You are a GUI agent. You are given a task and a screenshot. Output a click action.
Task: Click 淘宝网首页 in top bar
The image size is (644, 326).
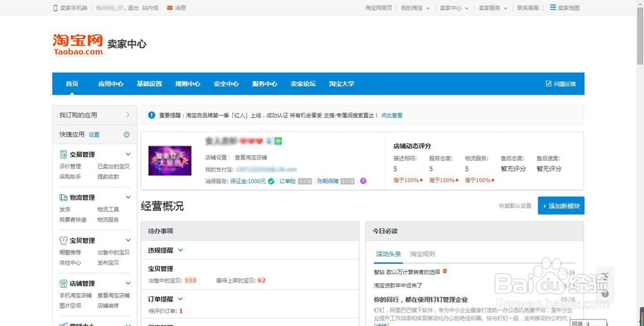pyautogui.click(x=379, y=8)
